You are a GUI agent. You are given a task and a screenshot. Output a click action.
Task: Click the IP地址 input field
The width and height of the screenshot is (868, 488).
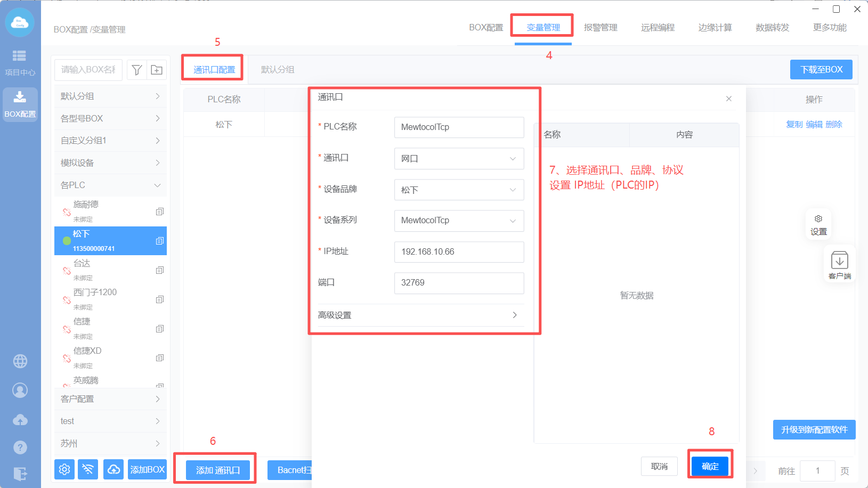(x=459, y=252)
